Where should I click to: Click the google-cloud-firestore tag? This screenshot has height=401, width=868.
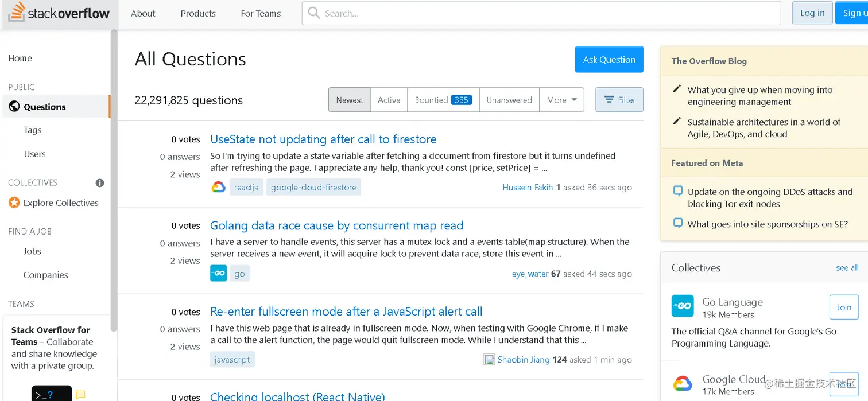click(313, 187)
